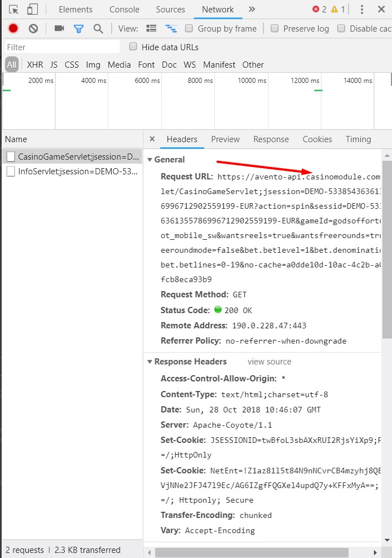
Task: Click the view source link
Action: 269,362
